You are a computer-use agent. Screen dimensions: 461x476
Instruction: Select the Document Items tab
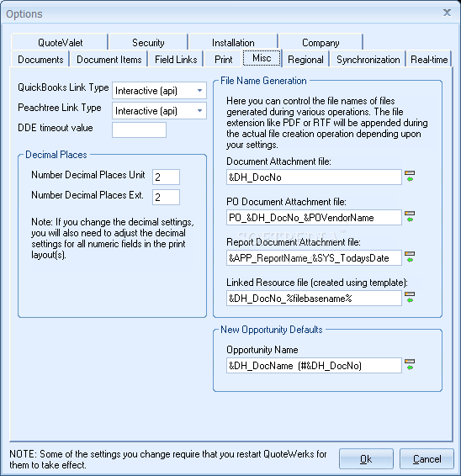[x=109, y=59]
